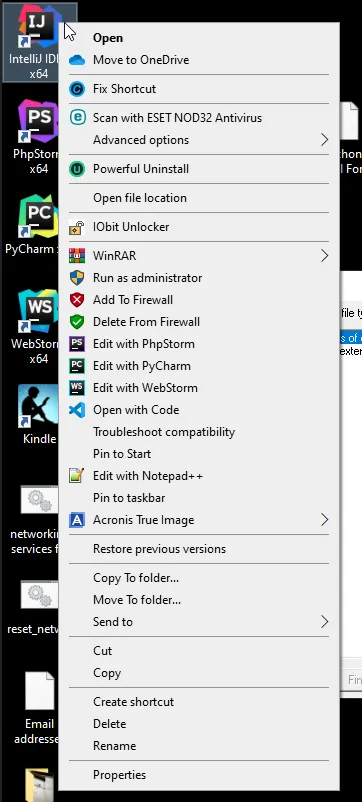Click the Visual Studio Code icon

coord(77,410)
